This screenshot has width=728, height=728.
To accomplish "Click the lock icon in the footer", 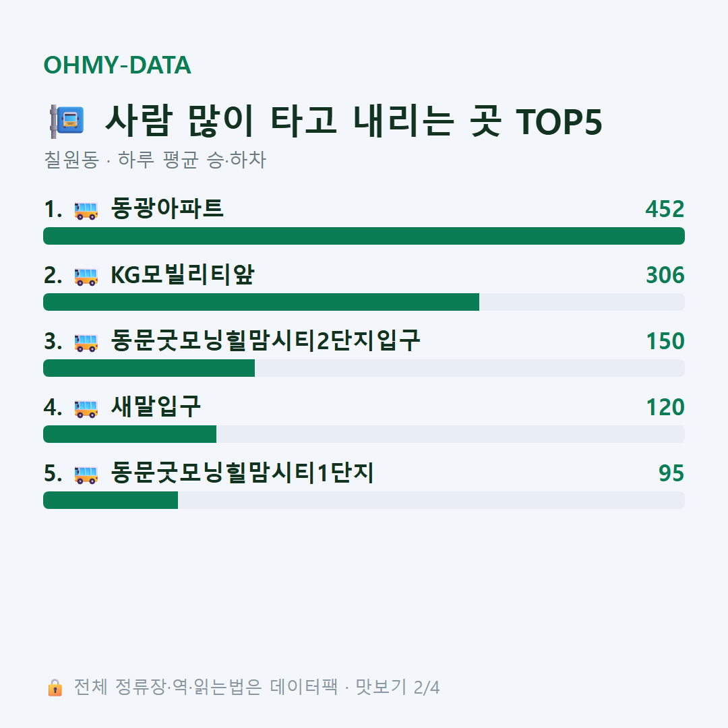I will pyautogui.click(x=55, y=687).
